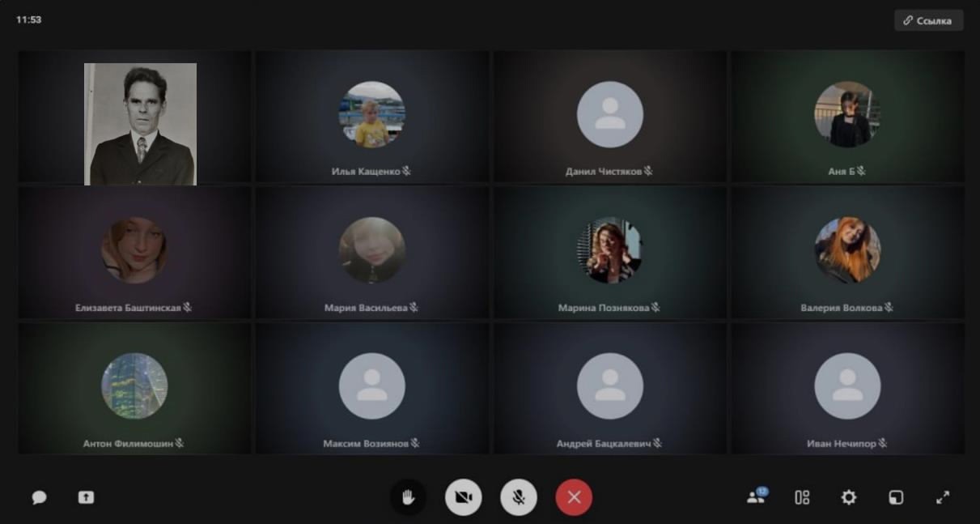The height and width of the screenshot is (524, 980).
Task: Click Елизавета Баштинская's avatar
Action: pos(134,250)
